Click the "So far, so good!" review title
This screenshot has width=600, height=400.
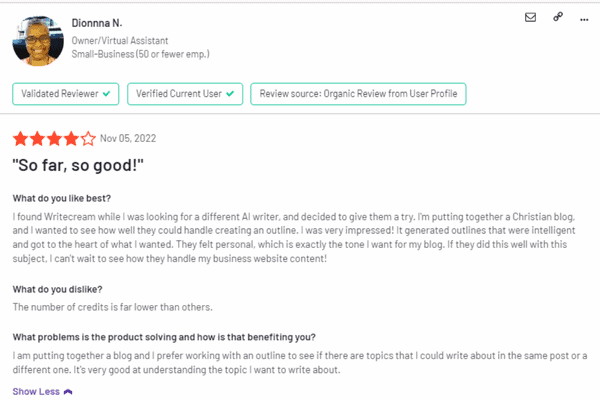[x=77, y=163]
